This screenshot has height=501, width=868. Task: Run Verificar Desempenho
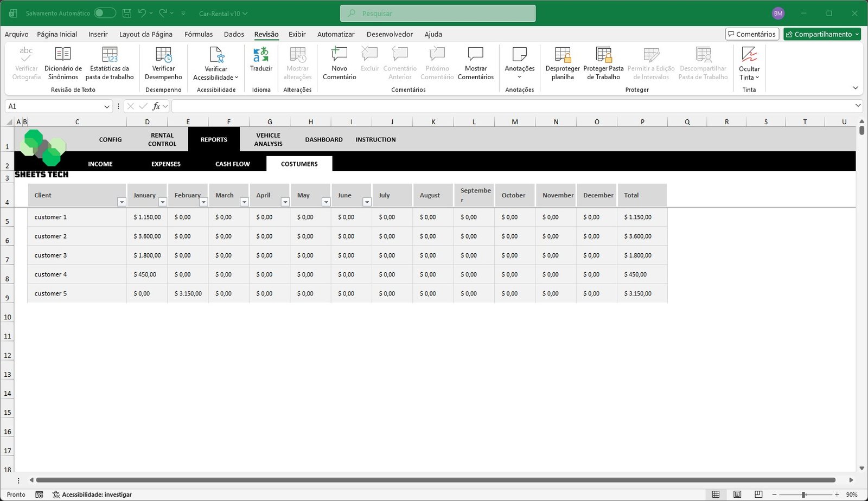click(163, 62)
